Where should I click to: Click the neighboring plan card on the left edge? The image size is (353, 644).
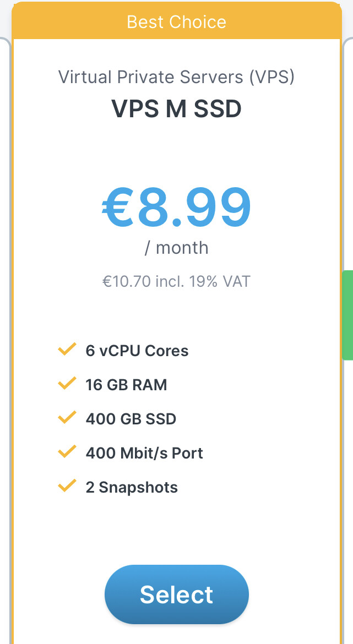4,341
